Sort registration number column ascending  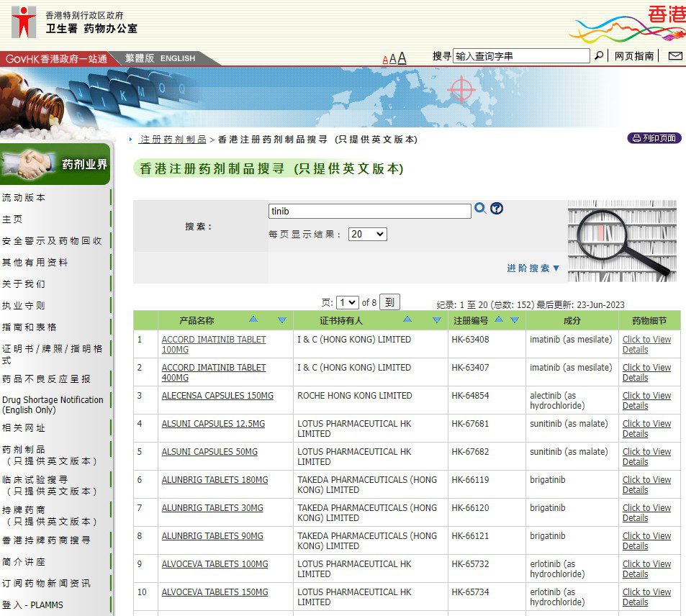[499, 320]
